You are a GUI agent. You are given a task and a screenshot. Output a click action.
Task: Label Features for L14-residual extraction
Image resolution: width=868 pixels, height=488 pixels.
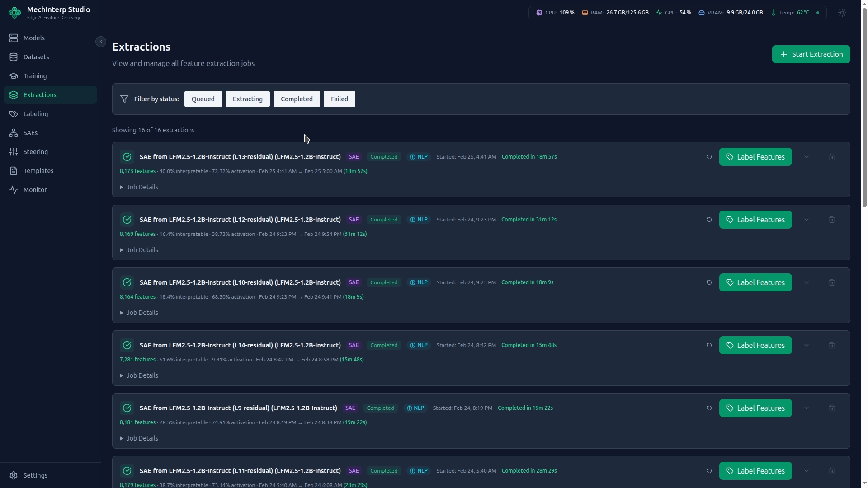[x=755, y=345]
